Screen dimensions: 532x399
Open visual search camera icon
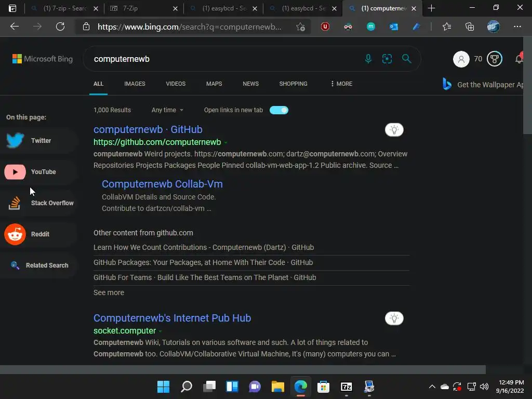coord(387,59)
